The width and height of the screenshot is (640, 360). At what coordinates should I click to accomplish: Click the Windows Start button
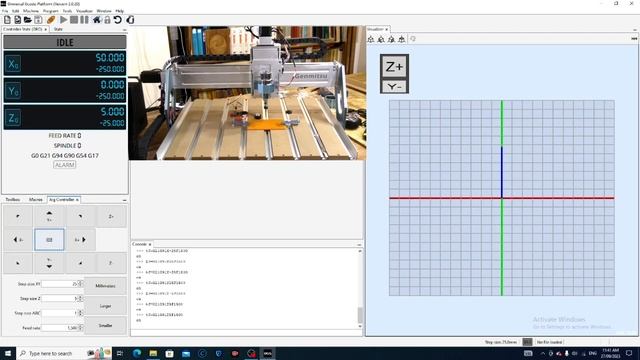(8, 353)
